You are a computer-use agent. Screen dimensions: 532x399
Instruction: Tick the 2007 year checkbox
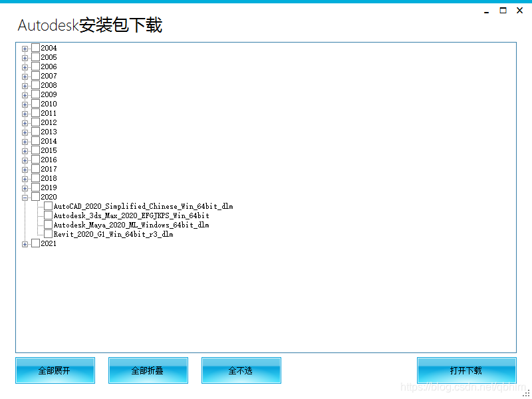[x=36, y=75]
